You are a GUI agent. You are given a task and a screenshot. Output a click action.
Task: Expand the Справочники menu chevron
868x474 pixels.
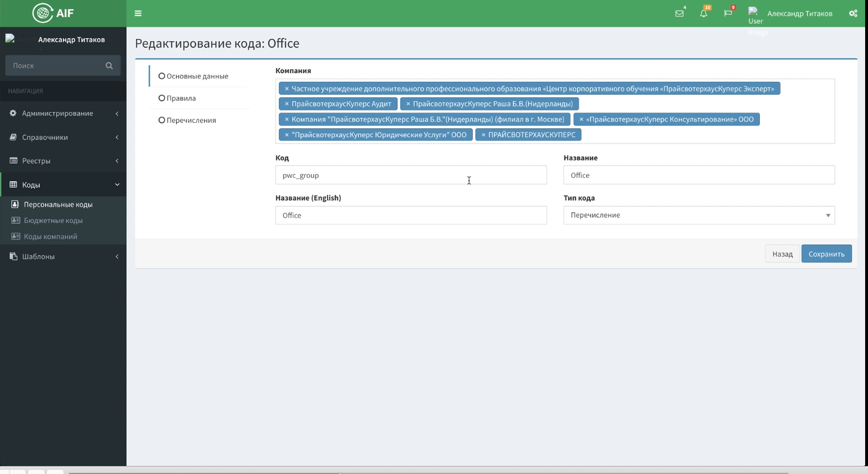click(117, 137)
